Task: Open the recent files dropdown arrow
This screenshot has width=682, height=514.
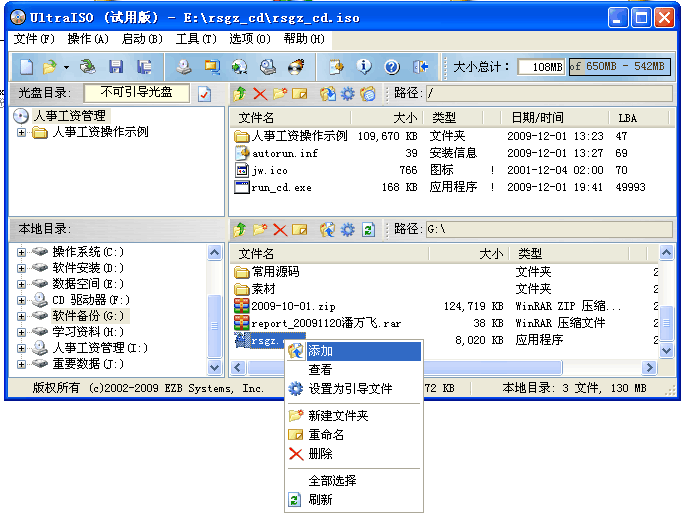Action: pyautogui.click(x=66, y=67)
